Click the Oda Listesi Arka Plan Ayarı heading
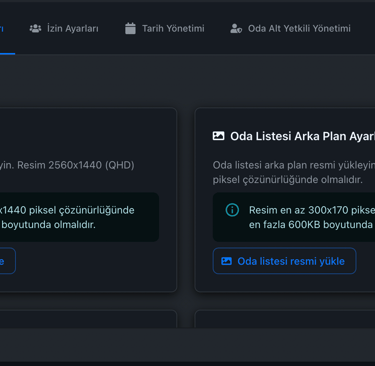The width and height of the screenshot is (375, 366). (x=303, y=136)
